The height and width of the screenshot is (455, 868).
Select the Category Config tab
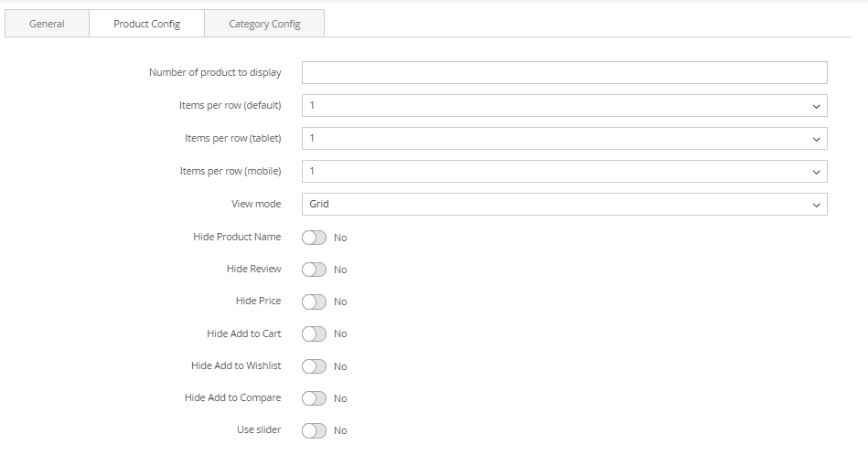pyautogui.click(x=264, y=24)
